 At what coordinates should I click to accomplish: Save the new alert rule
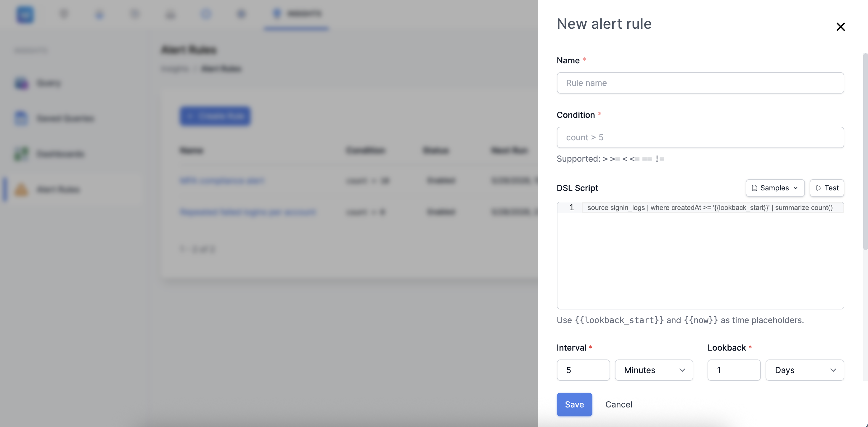pos(574,404)
